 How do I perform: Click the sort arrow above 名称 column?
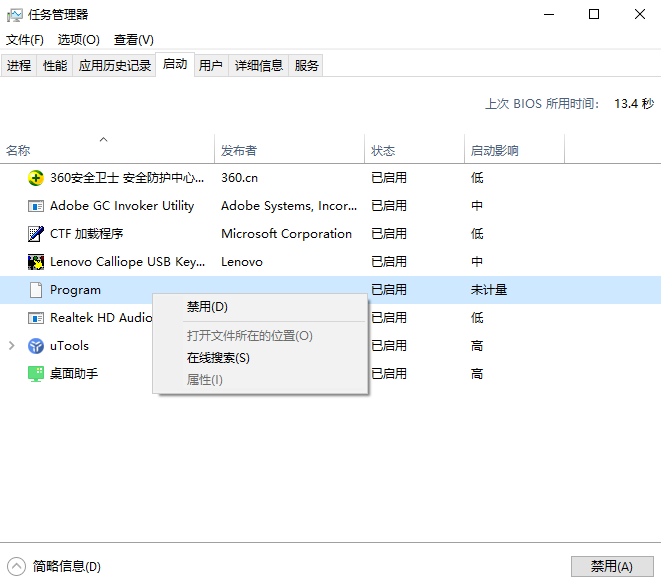click(x=103, y=139)
